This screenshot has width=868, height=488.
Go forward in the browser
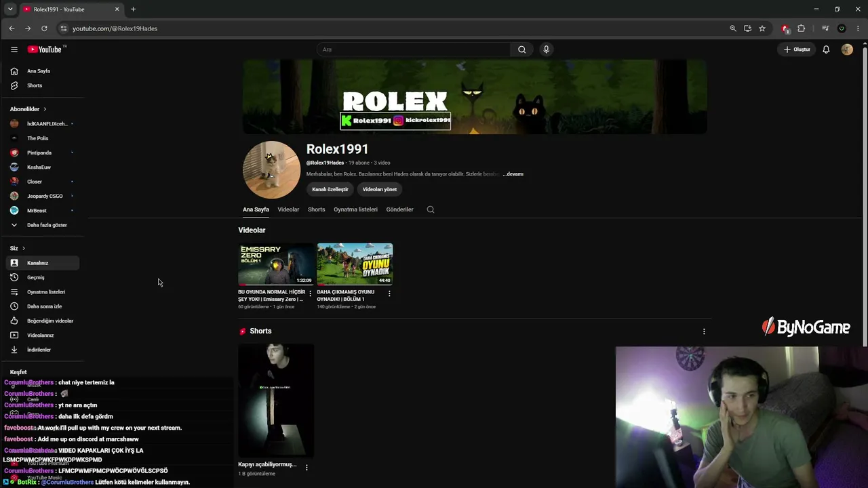pos(28,28)
